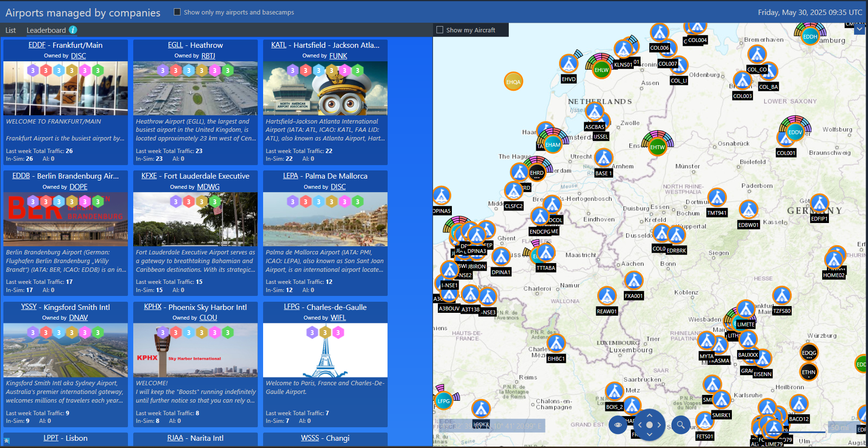The height and width of the screenshot is (448, 868).
Task: Pan the map left with arrow control
Action: point(640,425)
